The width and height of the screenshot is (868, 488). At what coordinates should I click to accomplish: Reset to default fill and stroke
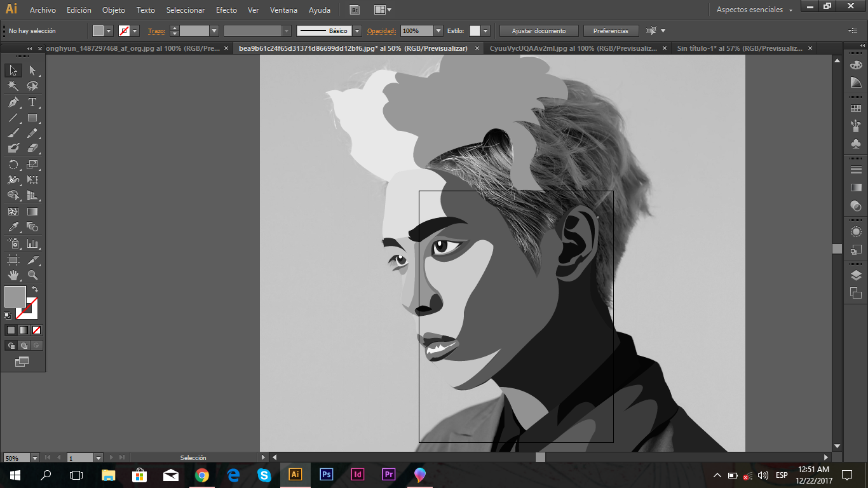click(8, 315)
